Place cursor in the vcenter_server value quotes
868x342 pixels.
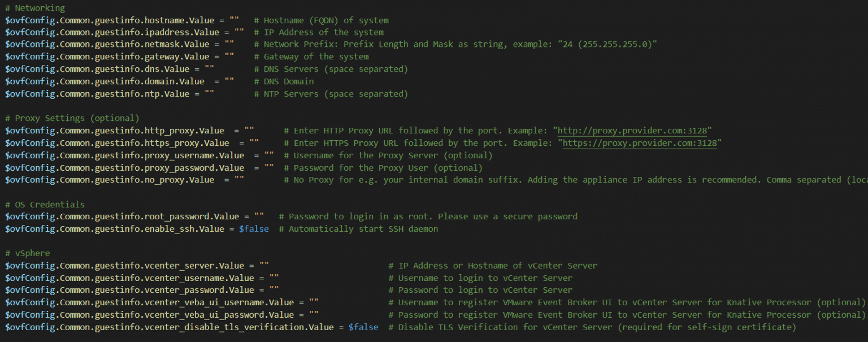tap(264, 266)
